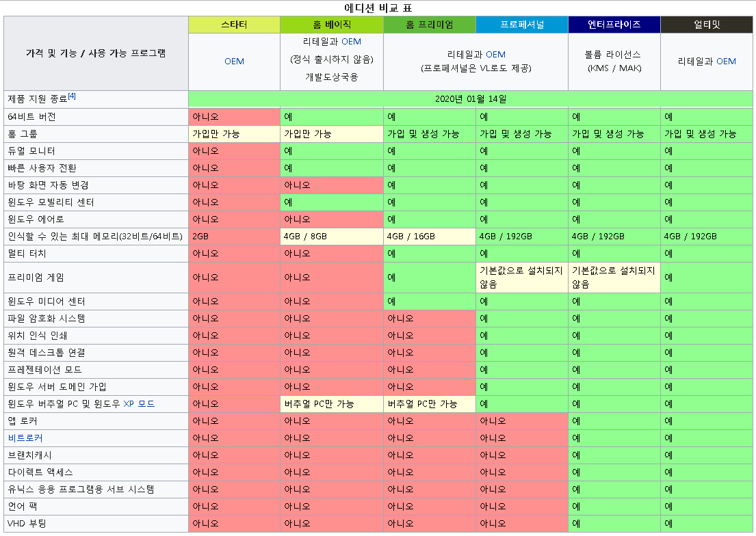Viewport: 756px width, 536px height.
Task: Follow OEM link above 프로페셔널은 VL로도 제공
Action: 495,55
